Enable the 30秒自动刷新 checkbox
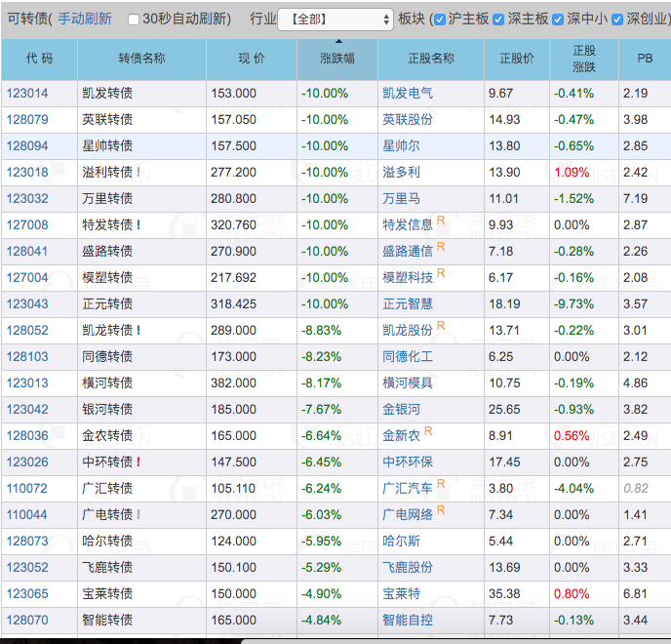This screenshot has height=644, width=671. point(134,20)
